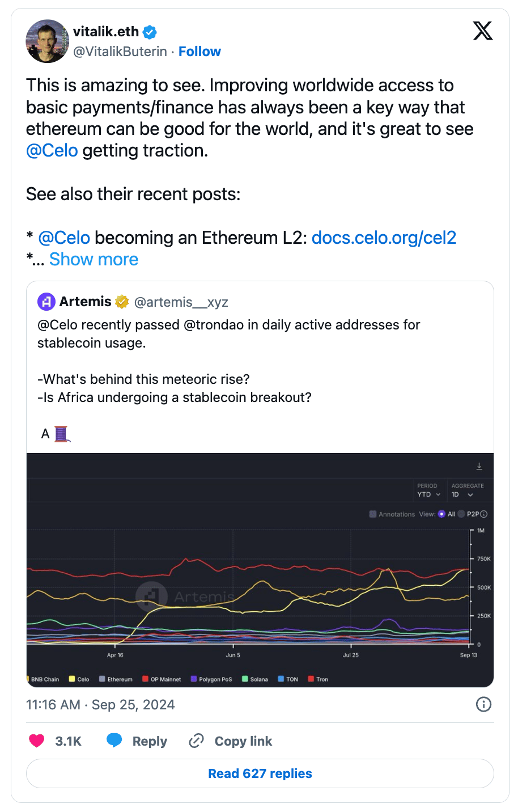Like the tweet with the heart icon
Viewport: 518px width, 812px height.
37,741
